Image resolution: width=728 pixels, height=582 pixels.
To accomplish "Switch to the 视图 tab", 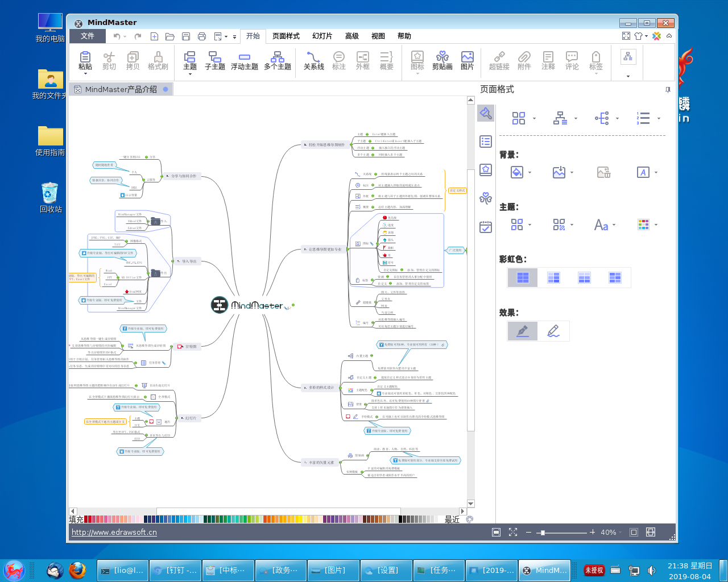I will pos(378,36).
